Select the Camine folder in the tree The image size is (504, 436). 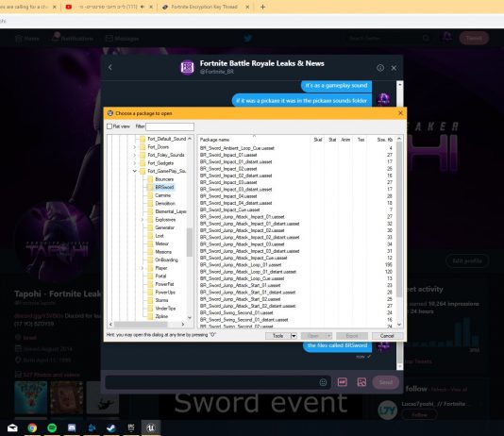coord(163,195)
